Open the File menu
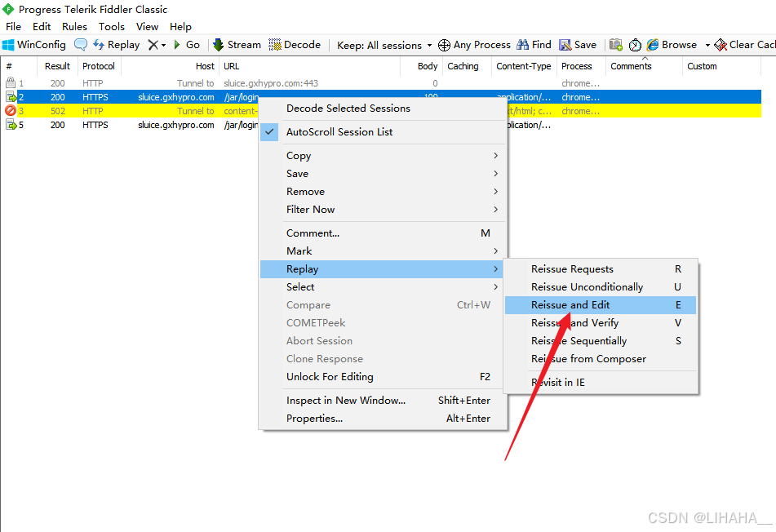The height and width of the screenshot is (532, 776). (13, 27)
